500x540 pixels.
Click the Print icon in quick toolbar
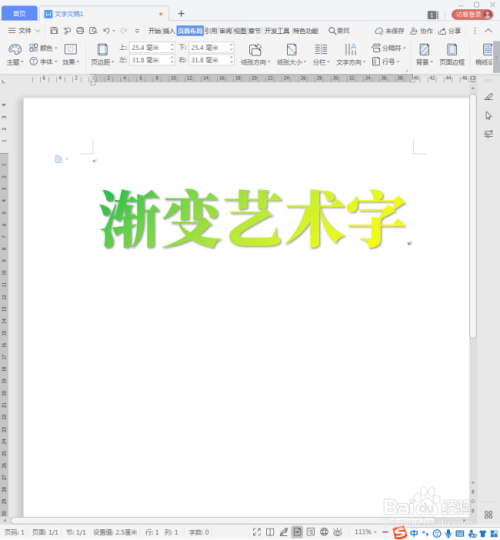point(80,31)
